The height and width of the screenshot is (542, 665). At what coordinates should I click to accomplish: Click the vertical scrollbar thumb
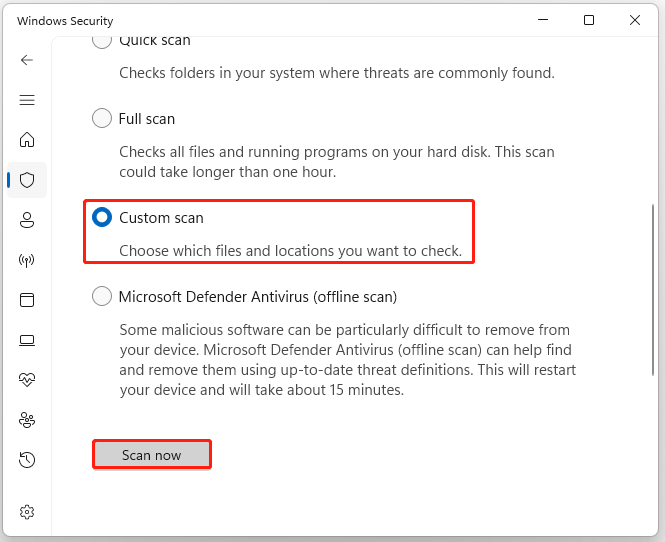653,289
